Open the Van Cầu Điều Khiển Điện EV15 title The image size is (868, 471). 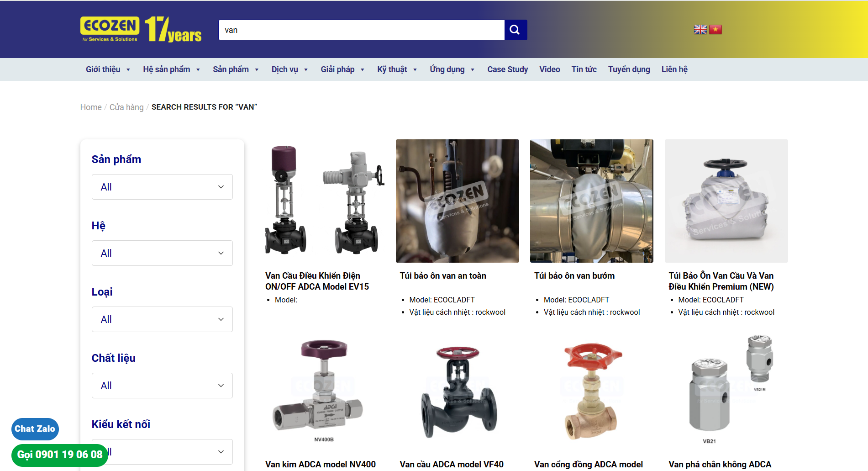[x=317, y=281]
